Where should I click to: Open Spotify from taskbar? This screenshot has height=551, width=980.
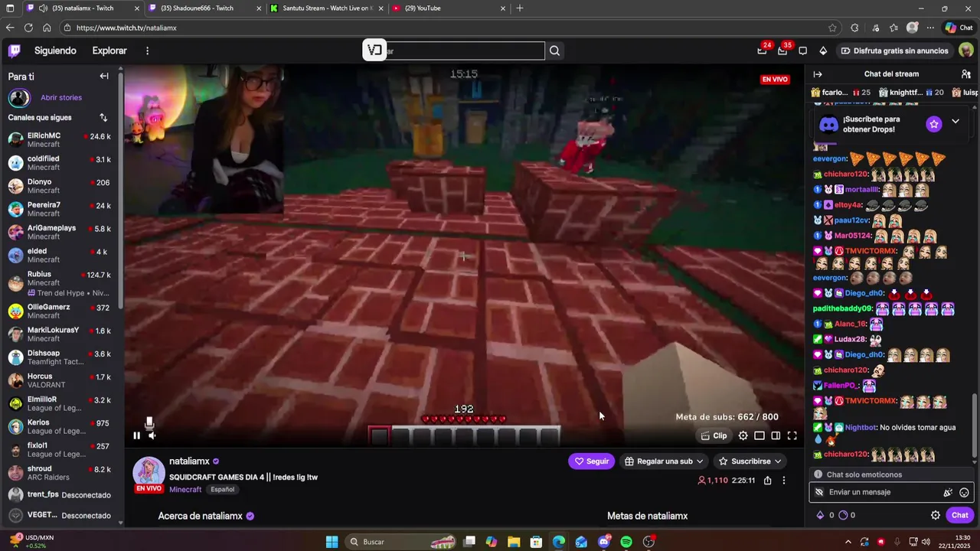[626, 542]
